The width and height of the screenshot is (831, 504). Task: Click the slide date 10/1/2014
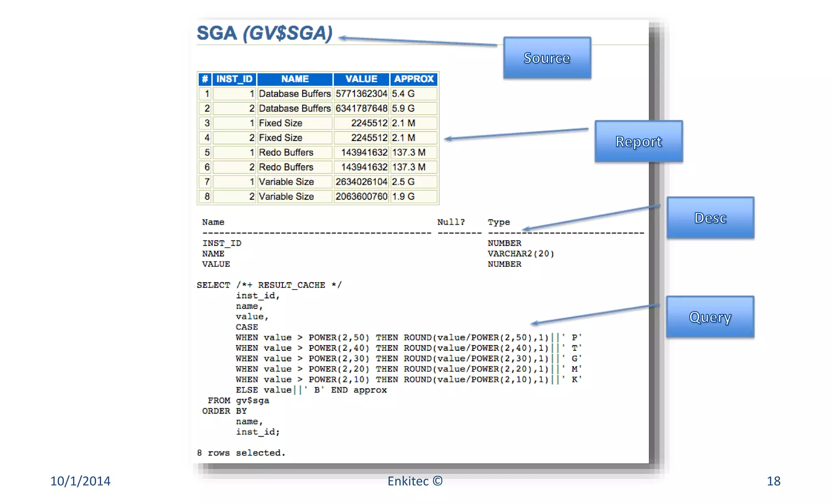(x=80, y=481)
